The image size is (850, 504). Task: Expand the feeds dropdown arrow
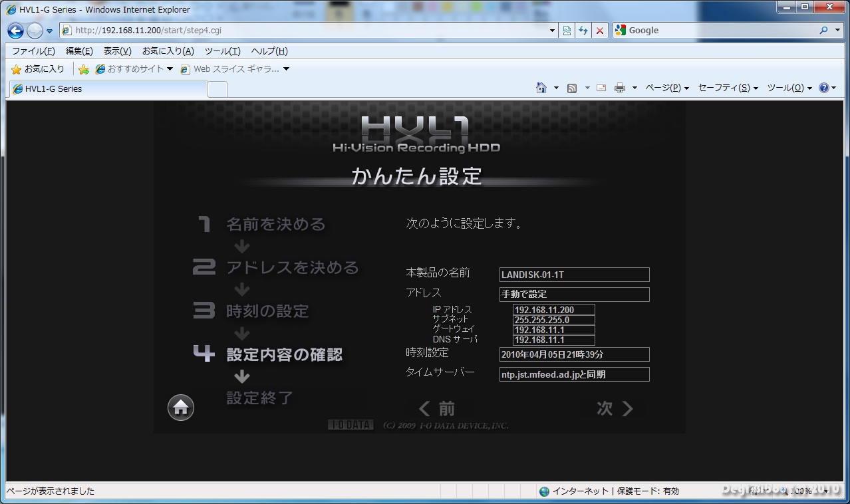pyautogui.click(x=587, y=88)
